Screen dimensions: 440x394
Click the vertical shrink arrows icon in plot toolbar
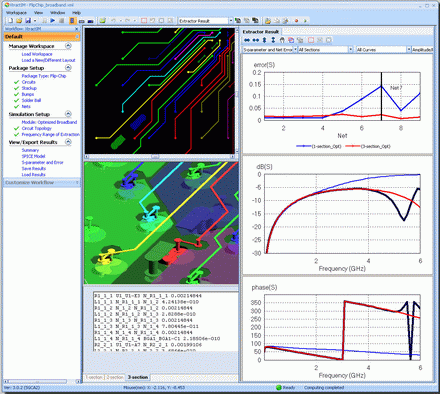tap(264, 40)
